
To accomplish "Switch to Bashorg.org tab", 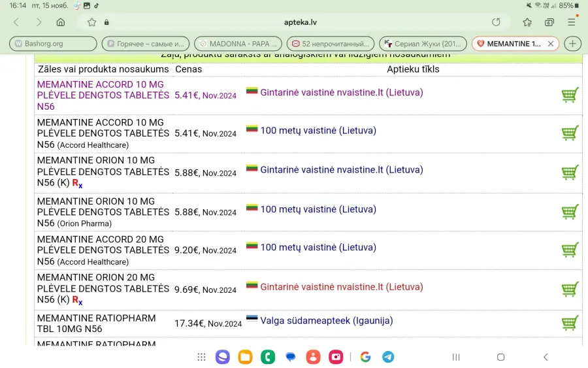I will pos(53,44).
